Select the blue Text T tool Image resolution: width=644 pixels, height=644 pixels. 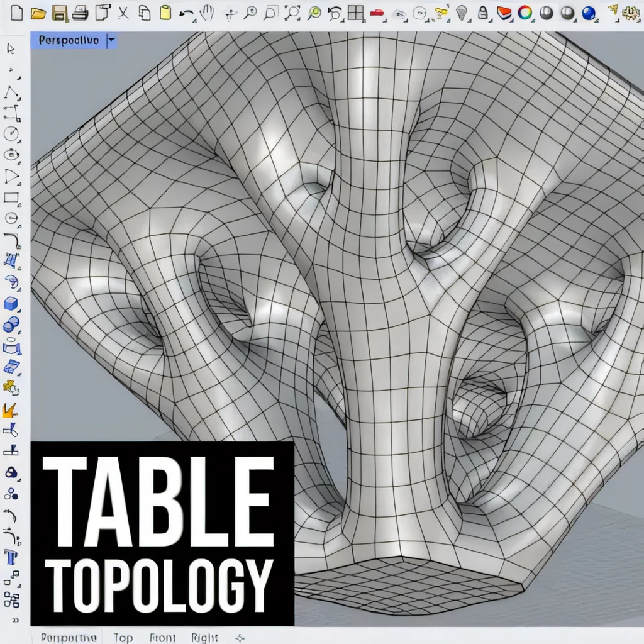[11, 558]
